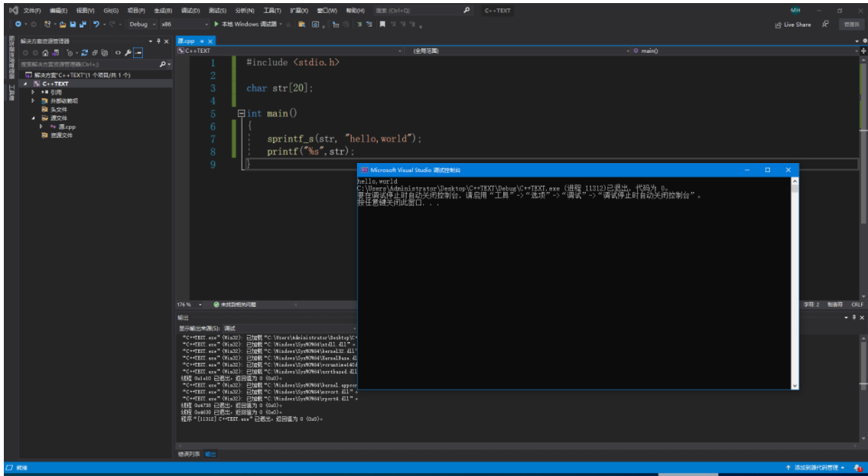This screenshot has height=476, width=868.
Task: Undo the last edit with the arrow icon
Action: [97, 24]
